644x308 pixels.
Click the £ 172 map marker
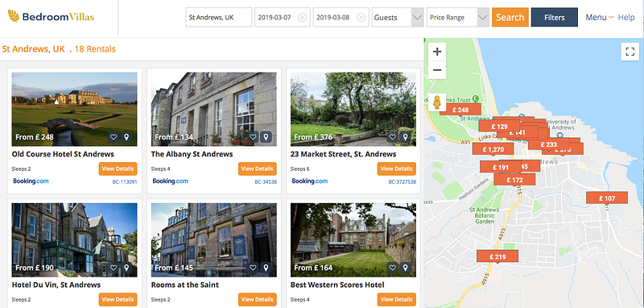click(x=514, y=180)
